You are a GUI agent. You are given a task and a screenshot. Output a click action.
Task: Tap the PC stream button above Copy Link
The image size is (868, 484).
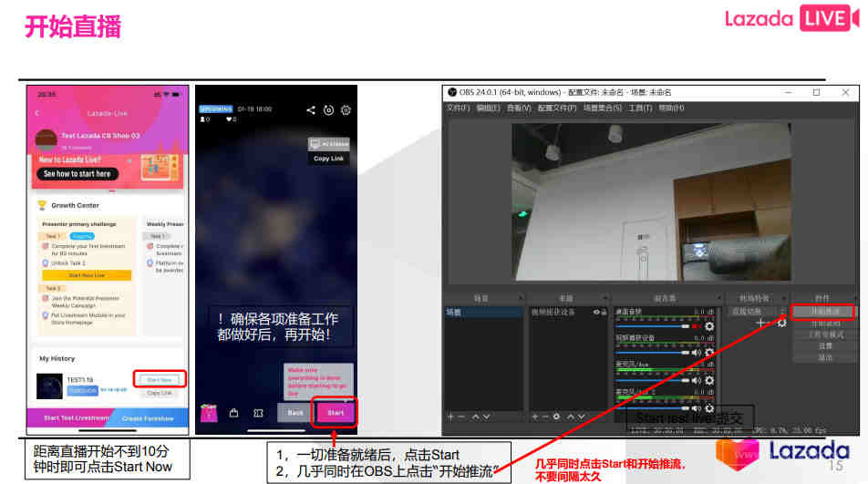click(329, 144)
